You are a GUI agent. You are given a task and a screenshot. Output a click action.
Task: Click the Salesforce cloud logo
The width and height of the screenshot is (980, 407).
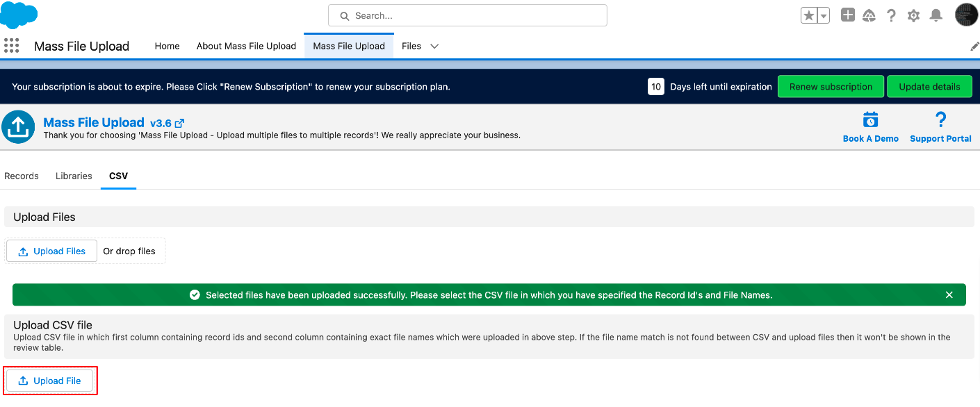(19, 15)
